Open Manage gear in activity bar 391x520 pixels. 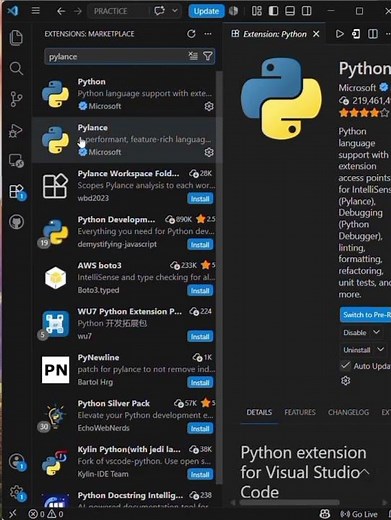pos(17,492)
